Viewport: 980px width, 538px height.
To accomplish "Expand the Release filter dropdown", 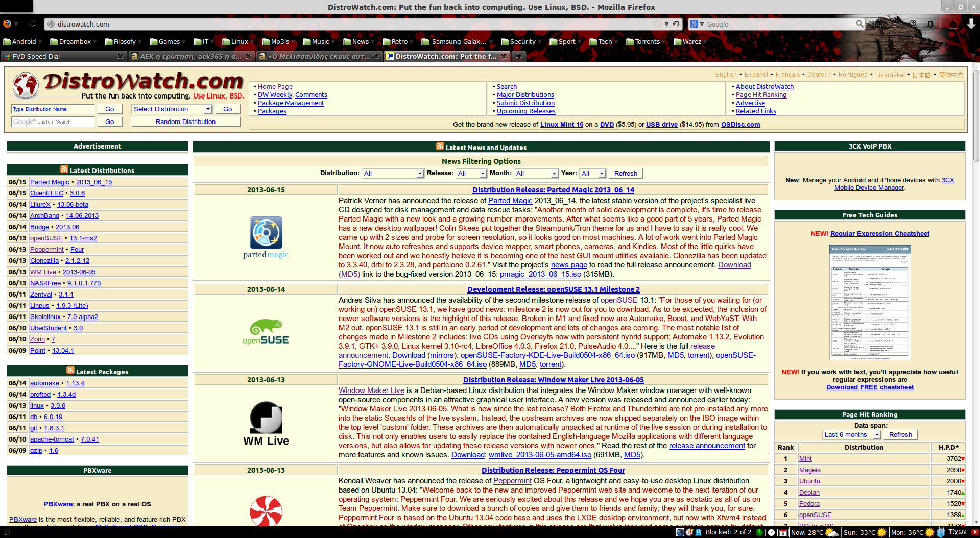I will pyautogui.click(x=471, y=174).
